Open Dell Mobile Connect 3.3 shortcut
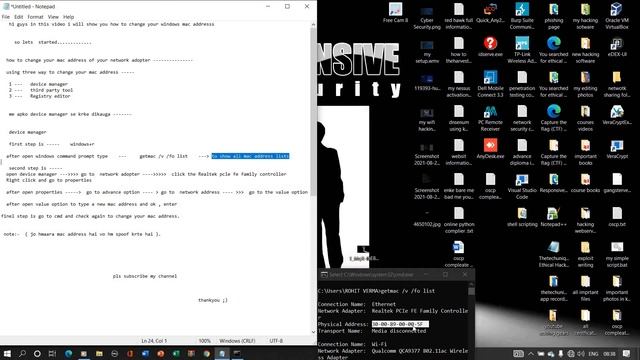640x360 pixels. (x=490, y=84)
